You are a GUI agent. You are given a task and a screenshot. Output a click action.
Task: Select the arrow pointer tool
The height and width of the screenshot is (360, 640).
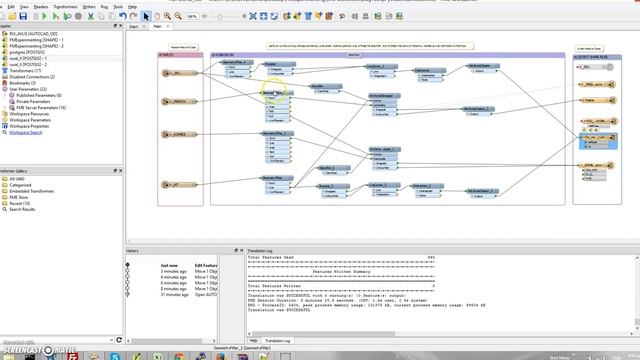pos(146,16)
